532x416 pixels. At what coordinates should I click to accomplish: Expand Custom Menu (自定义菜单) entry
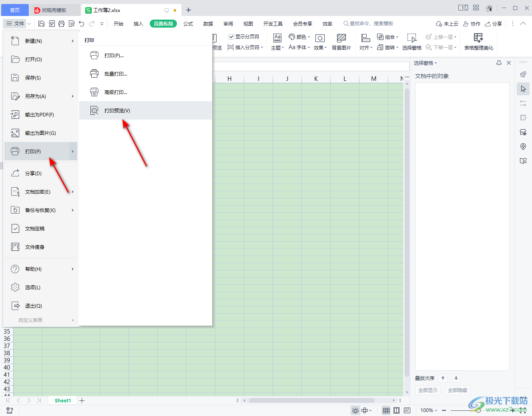(x=40, y=320)
